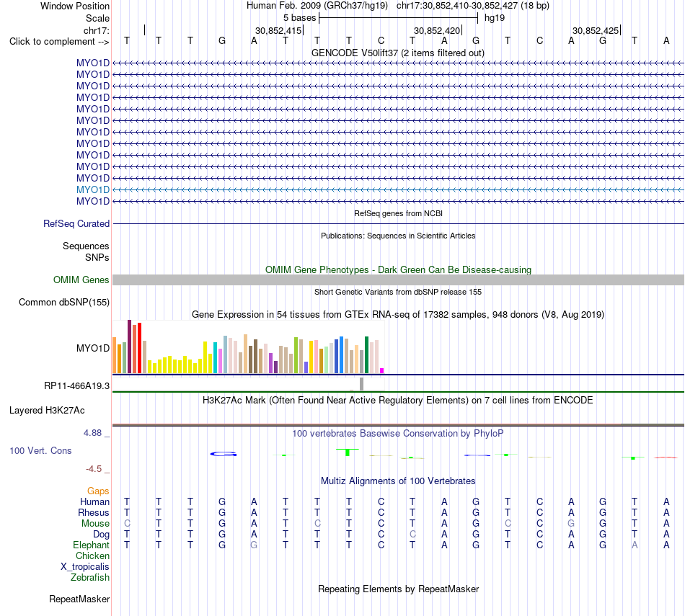Click the faded mismatch G in Mouse row

click(x=571, y=524)
